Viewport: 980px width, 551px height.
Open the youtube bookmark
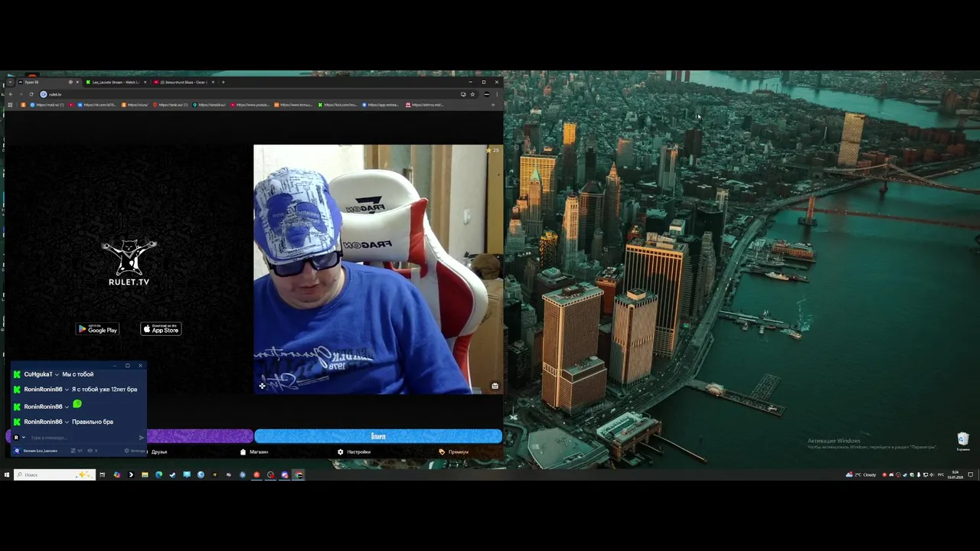point(250,105)
